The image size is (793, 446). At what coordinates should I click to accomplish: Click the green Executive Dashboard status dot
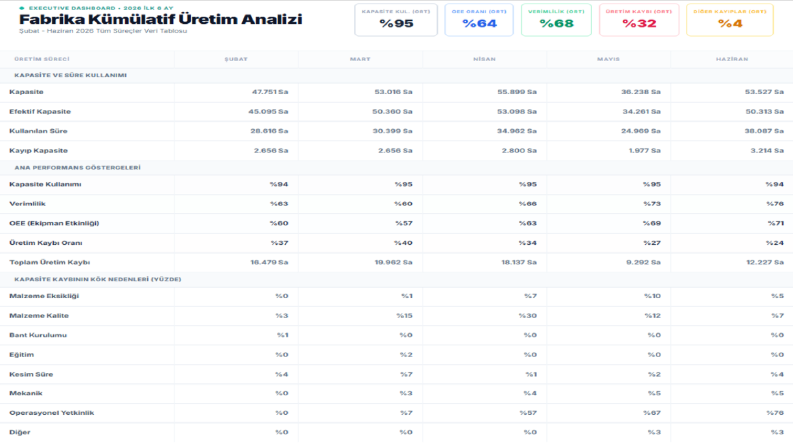point(22,8)
